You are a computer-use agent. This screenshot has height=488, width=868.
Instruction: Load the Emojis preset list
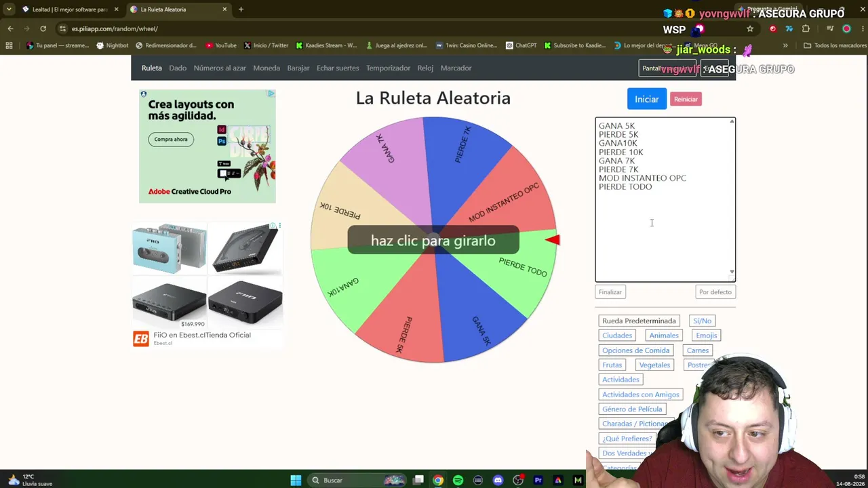[706, 335]
